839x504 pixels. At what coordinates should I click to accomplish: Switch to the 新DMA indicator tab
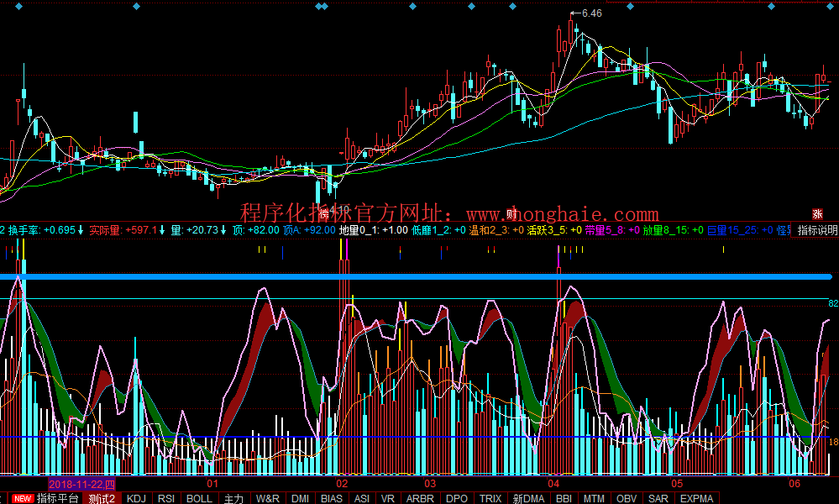529,498
